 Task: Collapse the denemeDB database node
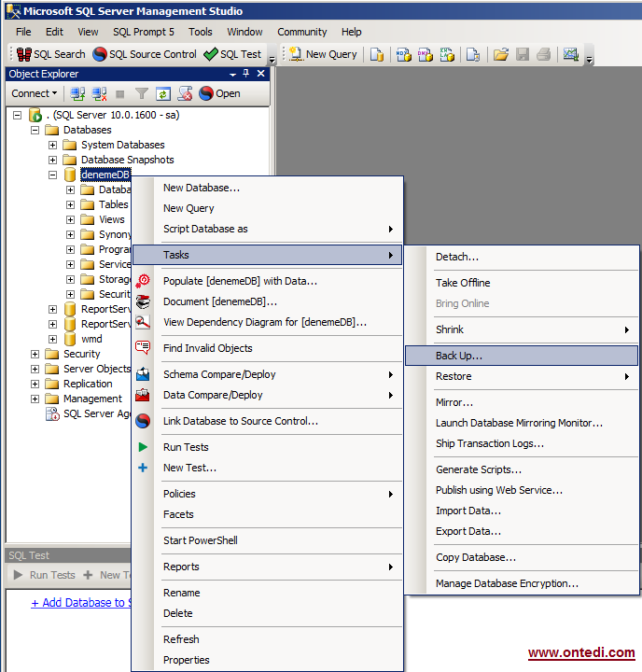[52, 175]
